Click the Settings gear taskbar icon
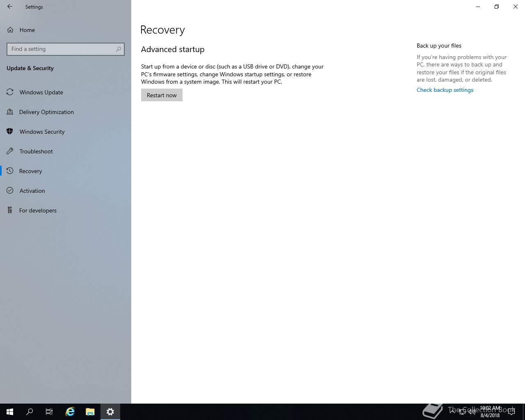The image size is (525, 420). 110,412
